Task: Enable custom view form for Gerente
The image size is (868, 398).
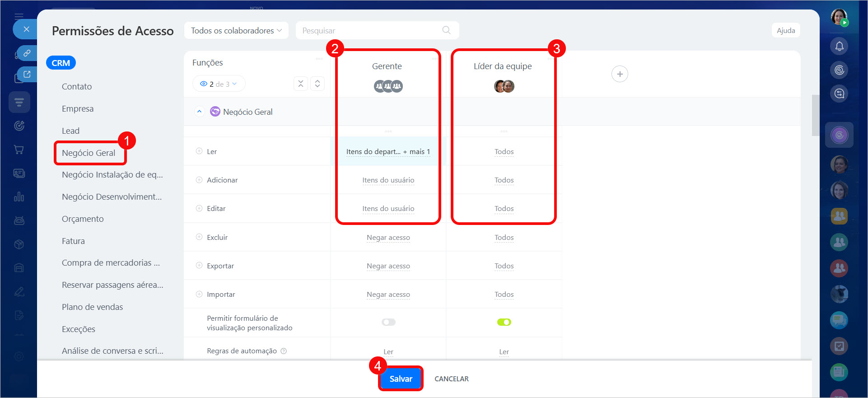Action: tap(388, 322)
